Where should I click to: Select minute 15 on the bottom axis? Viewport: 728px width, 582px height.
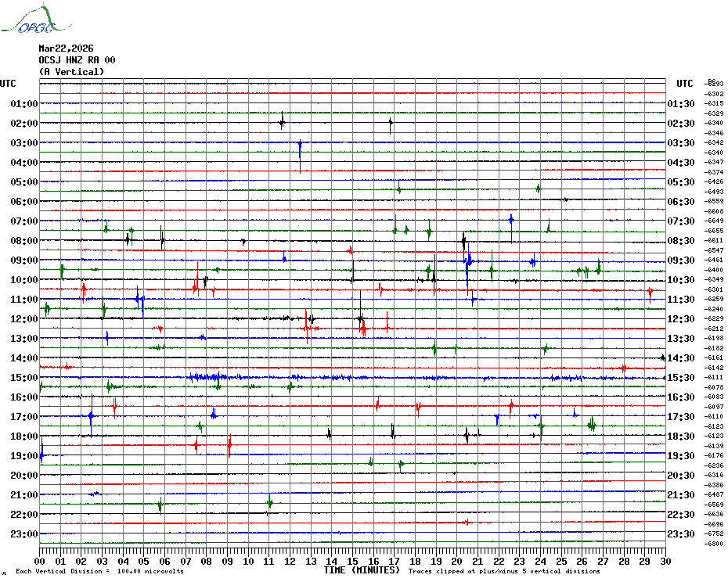point(352,561)
